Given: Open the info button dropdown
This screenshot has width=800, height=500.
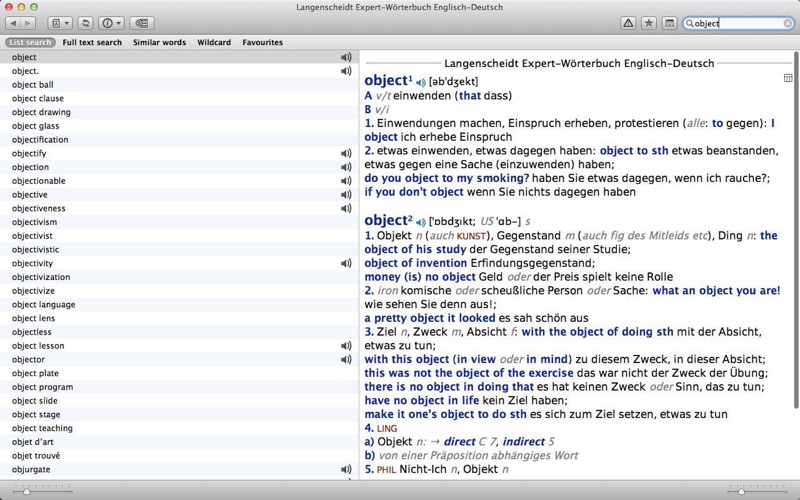Looking at the screenshot, I should [111, 23].
